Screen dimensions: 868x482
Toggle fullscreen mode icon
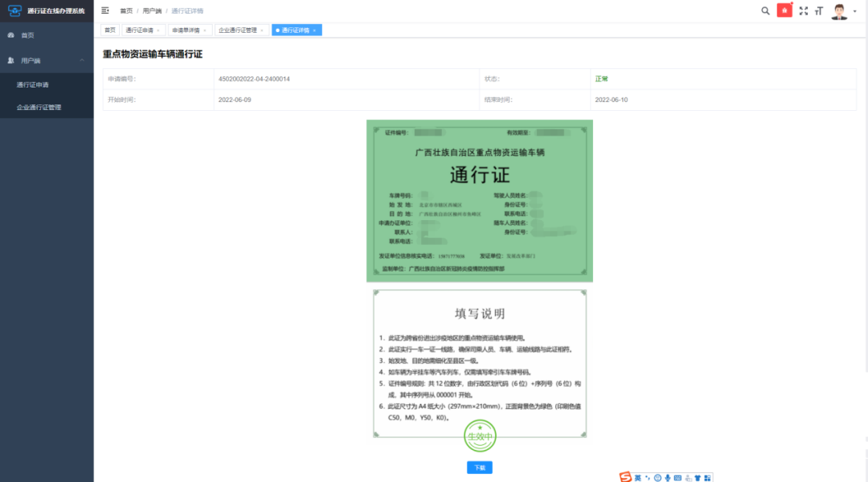pyautogui.click(x=803, y=10)
